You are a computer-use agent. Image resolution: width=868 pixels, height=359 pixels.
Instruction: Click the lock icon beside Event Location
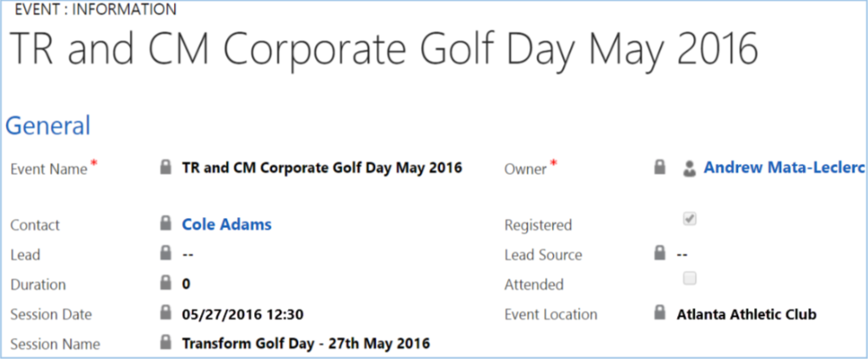click(x=660, y=313)
